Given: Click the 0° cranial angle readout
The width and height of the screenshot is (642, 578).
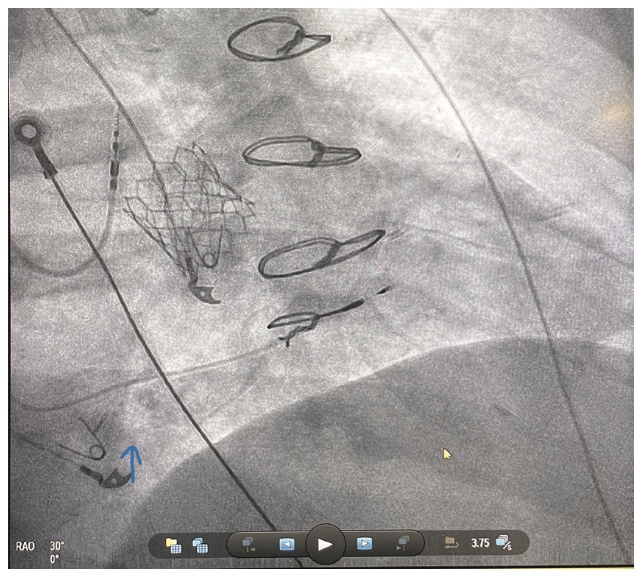Looking at the screenshot, I should click(x=57, y=561).
